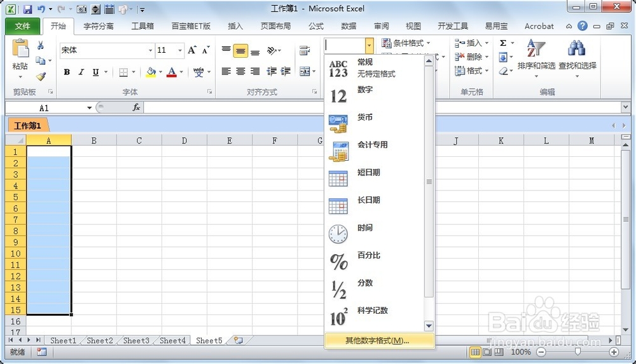This screenshot has height=364, width=636.
Task: Apply the yellow fill color bucket
Action: click(151, 72)
